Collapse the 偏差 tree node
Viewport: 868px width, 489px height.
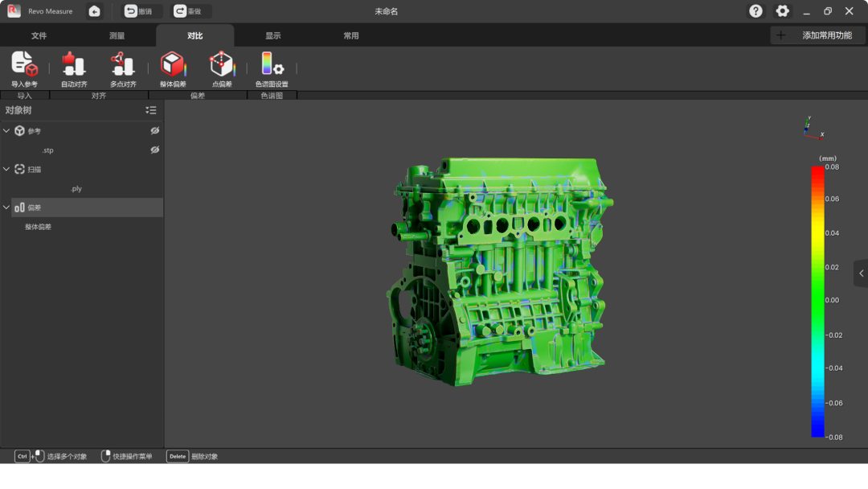(x=7, y=208)
